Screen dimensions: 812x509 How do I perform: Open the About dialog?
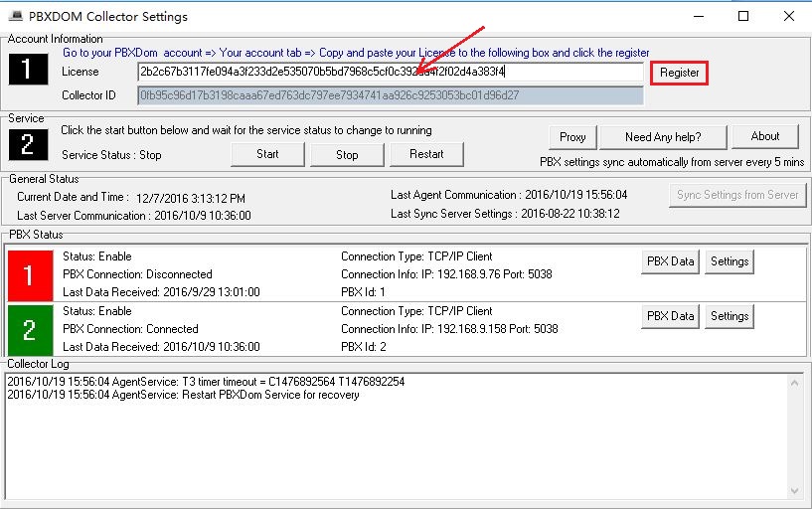click(x=765, y=137)
